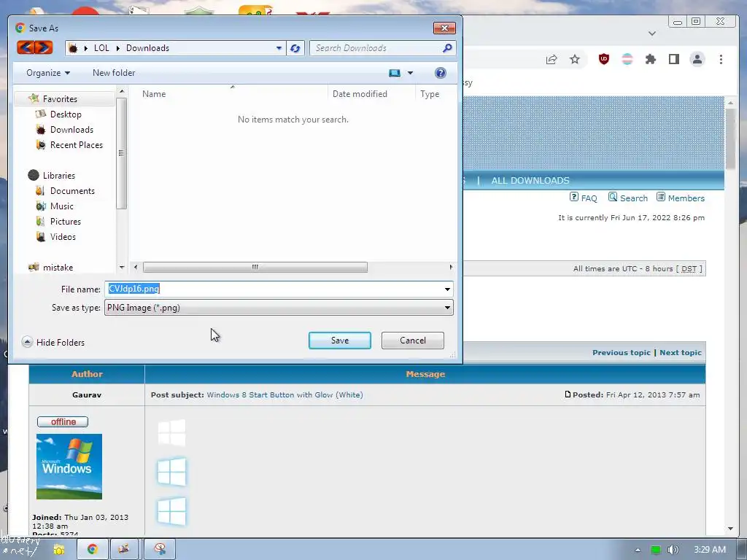Select Music library

pyautogui.click(x=61, y=206)
